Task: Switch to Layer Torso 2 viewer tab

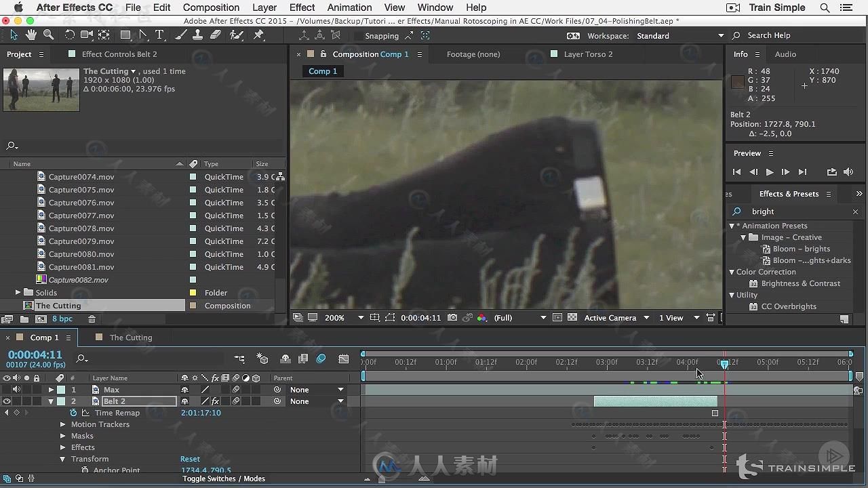Action: pos(588,54)
